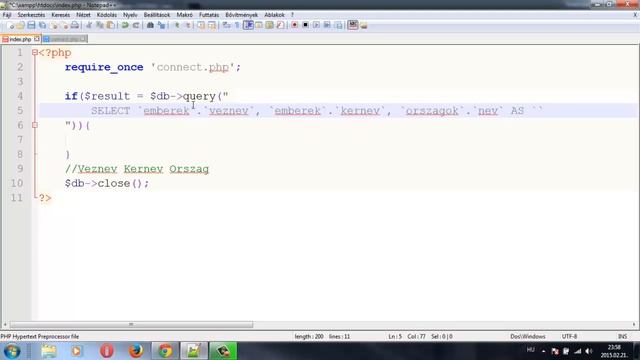Image resolution: width=640 pixels, height=360 pixels.
Task: Click the Open file folder icon
Action: click(20, 25)
